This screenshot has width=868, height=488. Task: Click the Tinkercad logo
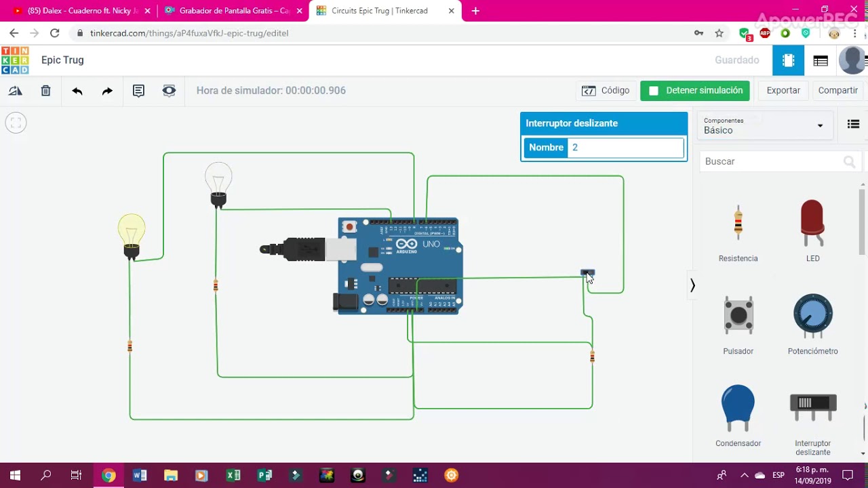point(15,60)
